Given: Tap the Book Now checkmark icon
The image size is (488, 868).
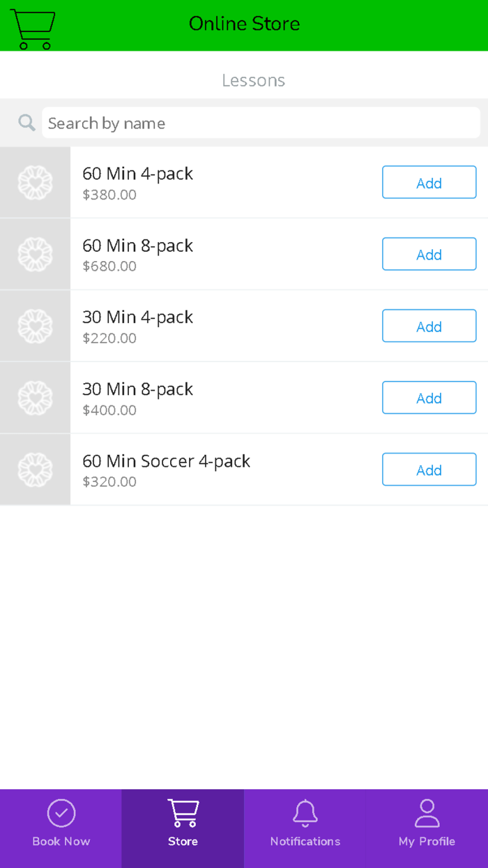Looking at the screenshot, I should [61, 813].
